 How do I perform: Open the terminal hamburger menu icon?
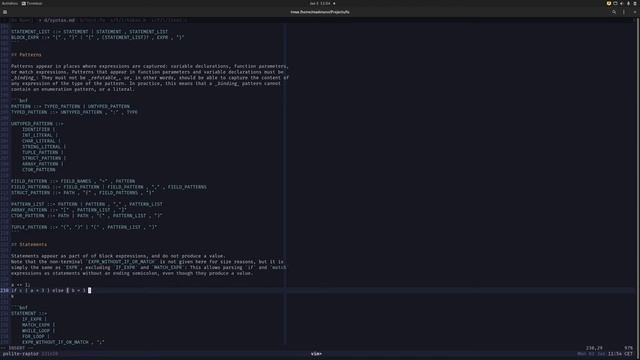click(x=5, y=12)
